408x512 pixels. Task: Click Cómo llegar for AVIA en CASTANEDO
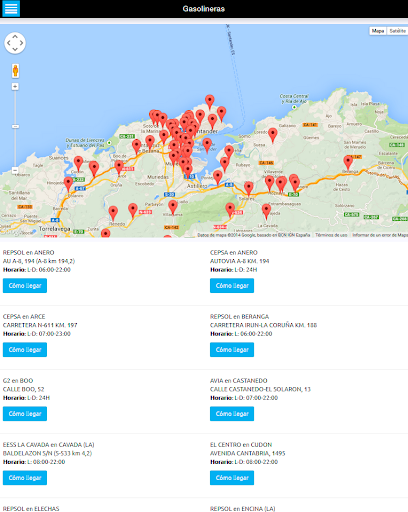tap(232, 414)
